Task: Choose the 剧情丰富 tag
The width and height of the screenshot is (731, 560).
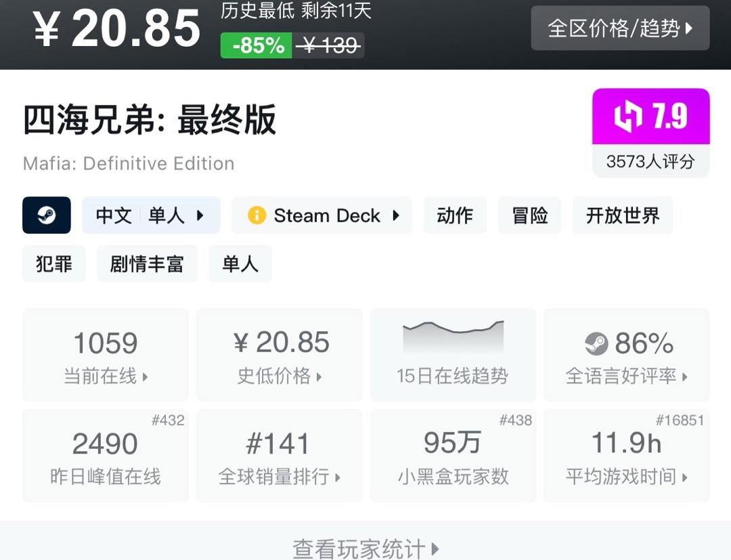Action: tap(147, 263)
